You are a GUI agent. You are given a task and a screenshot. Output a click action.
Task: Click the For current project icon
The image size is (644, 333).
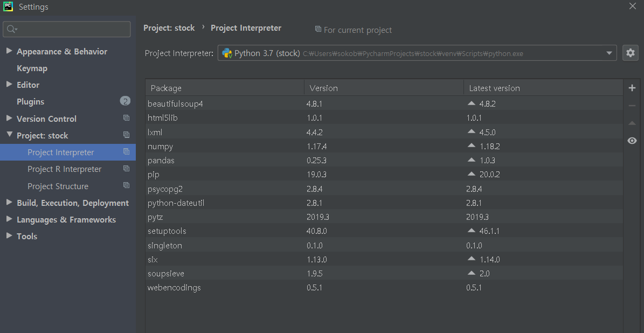[318, 29]
